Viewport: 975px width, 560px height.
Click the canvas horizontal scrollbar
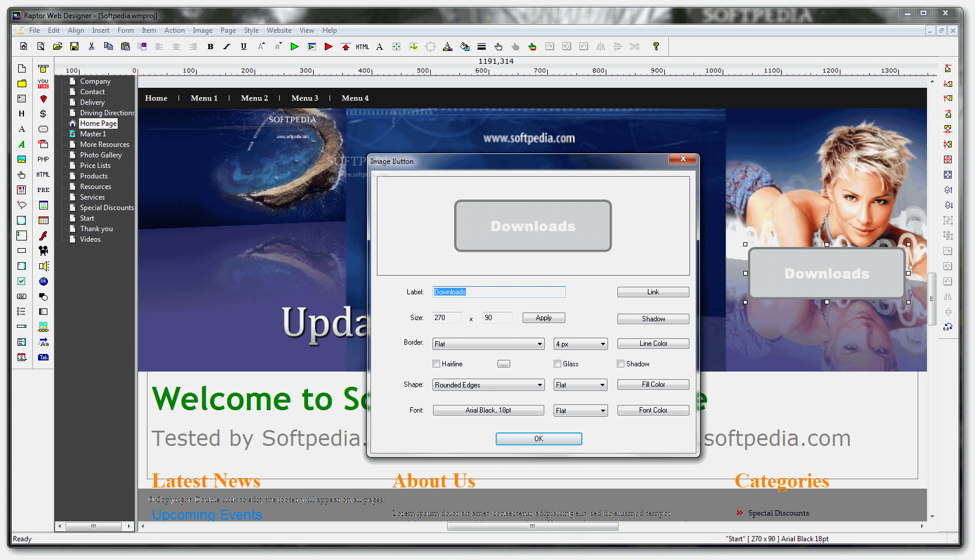pyautogui.click(x=532, y=526)
